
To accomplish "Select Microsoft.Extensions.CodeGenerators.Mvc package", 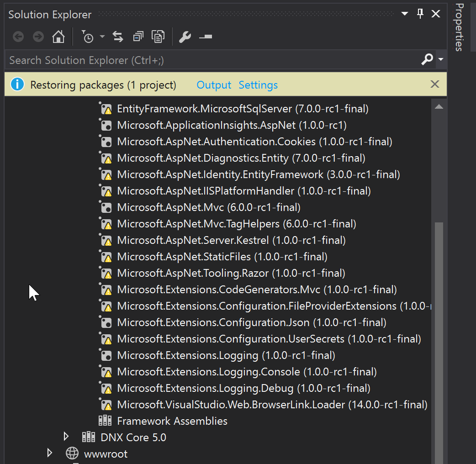I will tap(257, 290).
